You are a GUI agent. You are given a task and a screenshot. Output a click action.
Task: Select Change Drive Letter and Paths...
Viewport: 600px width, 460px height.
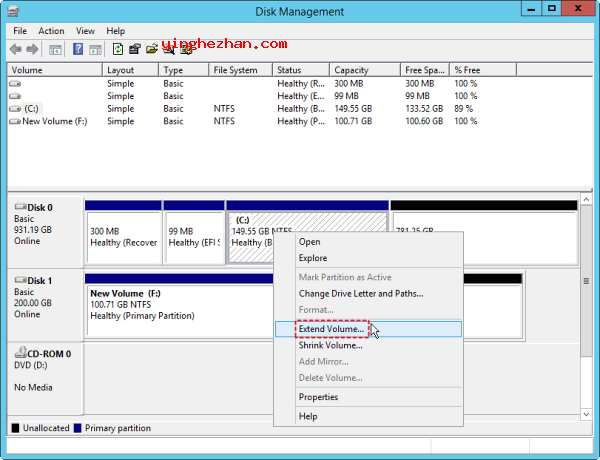(x=360, y=293)
